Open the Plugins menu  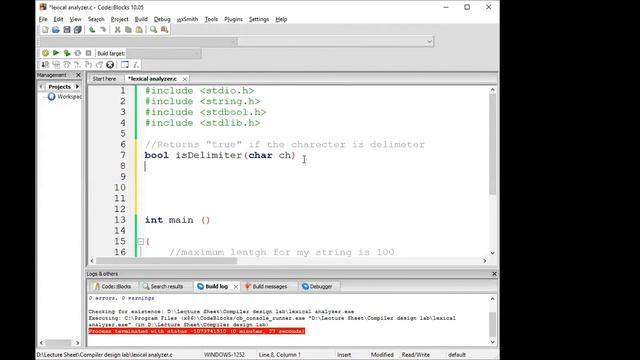pos(233,19)
